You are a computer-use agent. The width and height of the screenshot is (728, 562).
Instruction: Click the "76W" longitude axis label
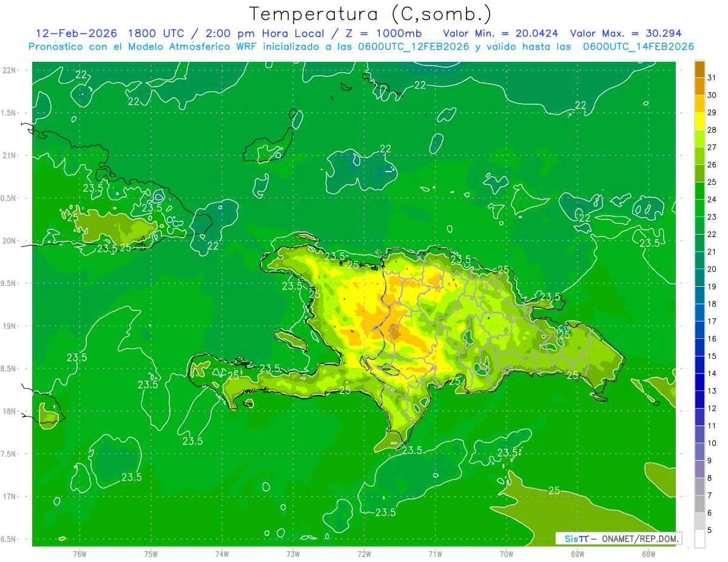click(79, 554)
